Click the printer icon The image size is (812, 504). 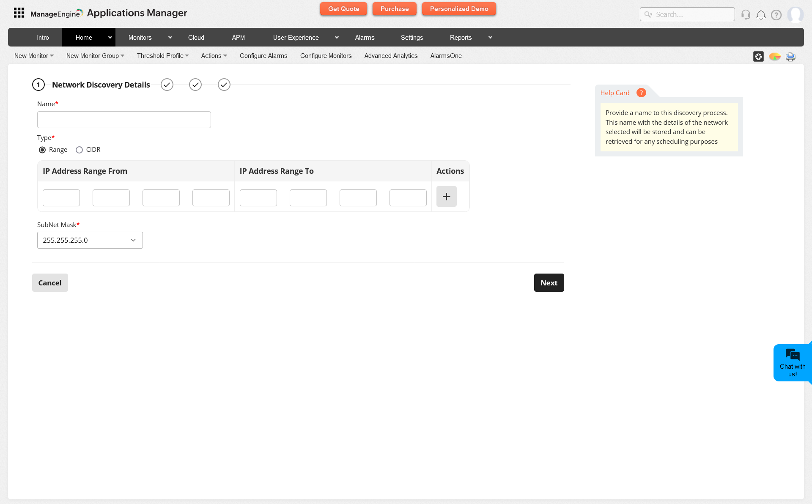[790, 56]
